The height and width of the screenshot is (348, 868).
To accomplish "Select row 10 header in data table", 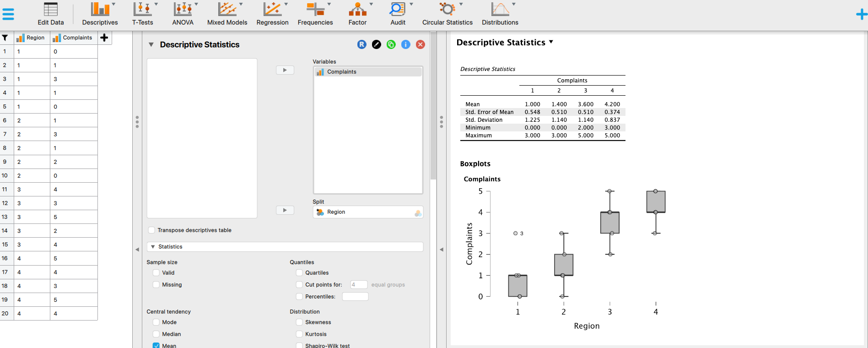I will (6, 176).
